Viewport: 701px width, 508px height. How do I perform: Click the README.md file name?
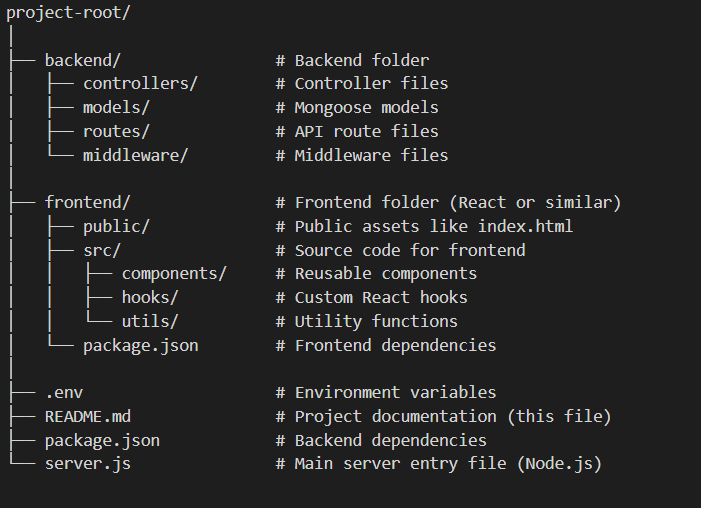(88, 417)
